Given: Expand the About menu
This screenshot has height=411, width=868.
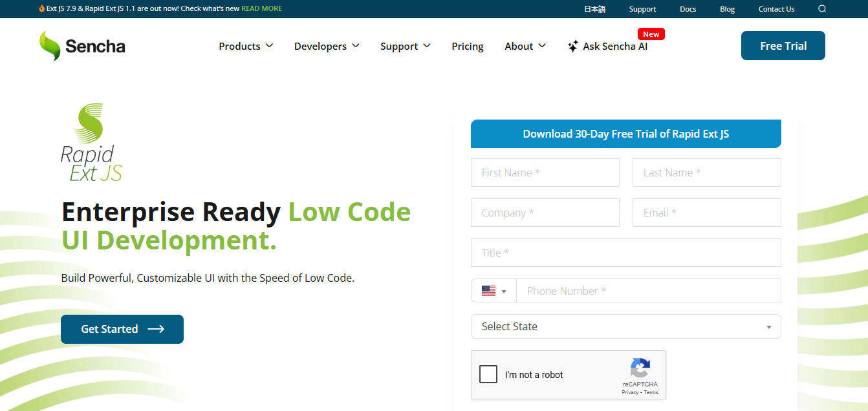Looking at the screenshot, I should [x=525, y=46].
